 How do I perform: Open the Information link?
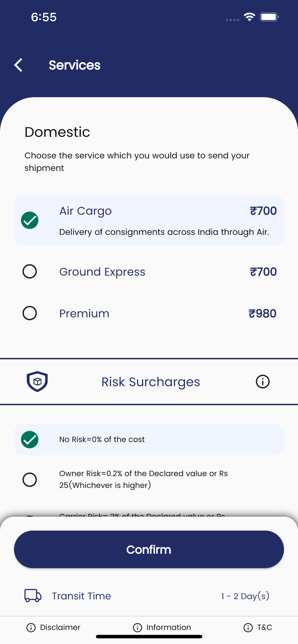(x=169, y=628)
